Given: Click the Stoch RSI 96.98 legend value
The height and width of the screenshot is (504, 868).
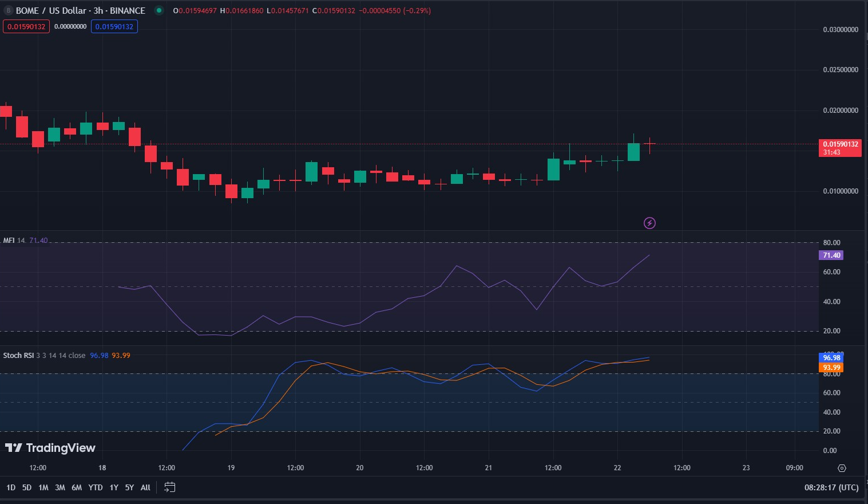Looking at the screenshot, I should pyautogui.click(x=99, y=355).
